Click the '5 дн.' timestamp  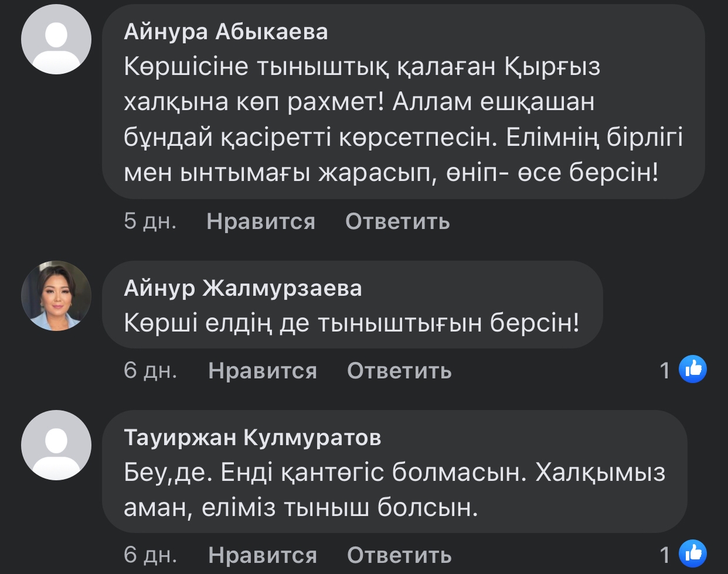[x=150, y=221]
